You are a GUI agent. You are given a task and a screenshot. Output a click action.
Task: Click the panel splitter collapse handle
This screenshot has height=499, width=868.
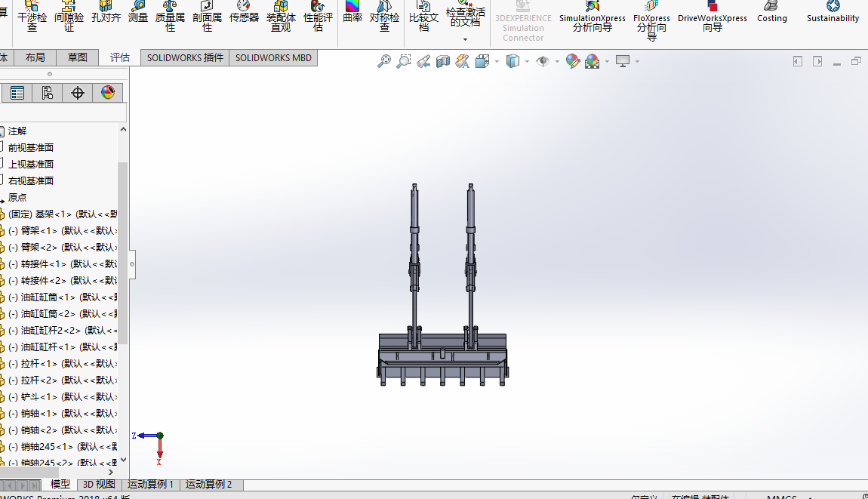coord(132,264)
